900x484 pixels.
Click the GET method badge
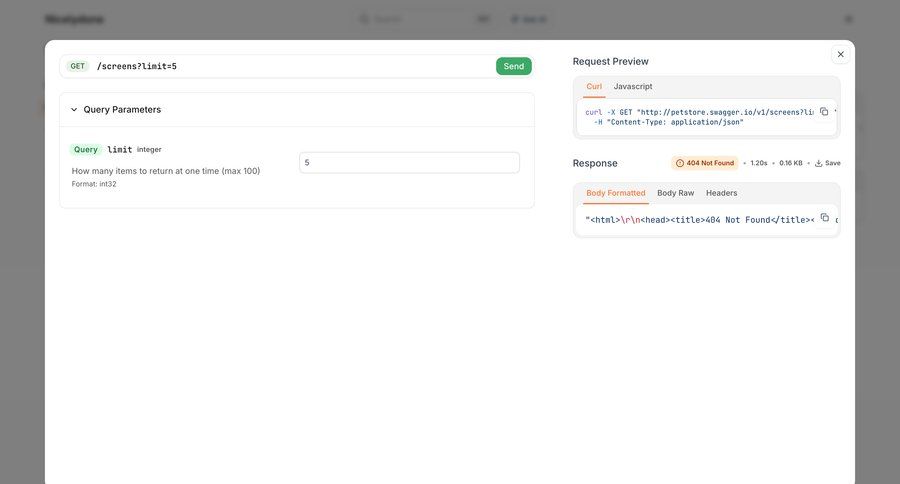[77, 66]
